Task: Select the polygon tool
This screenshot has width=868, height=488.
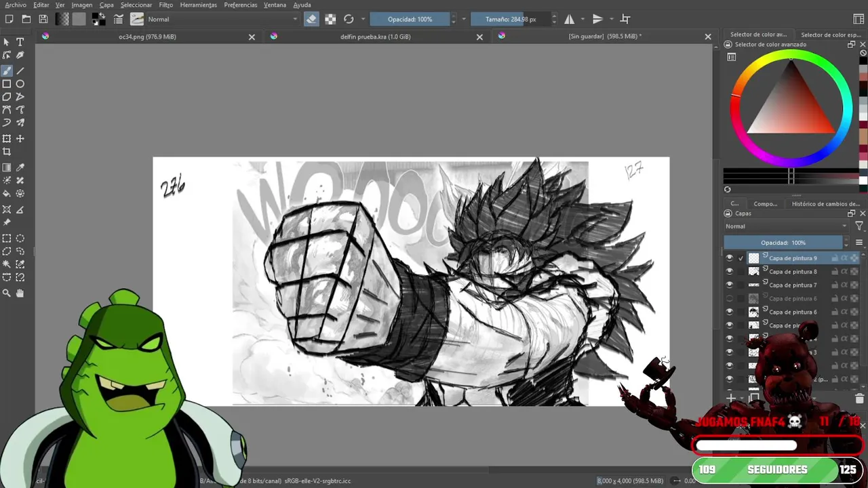Action: (7, 97)
